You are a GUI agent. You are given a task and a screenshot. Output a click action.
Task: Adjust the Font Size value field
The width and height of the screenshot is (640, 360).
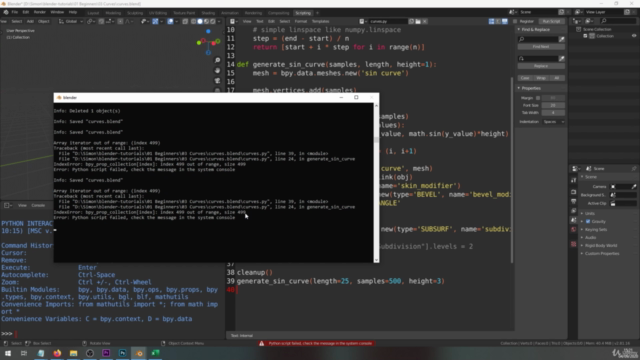553,105
